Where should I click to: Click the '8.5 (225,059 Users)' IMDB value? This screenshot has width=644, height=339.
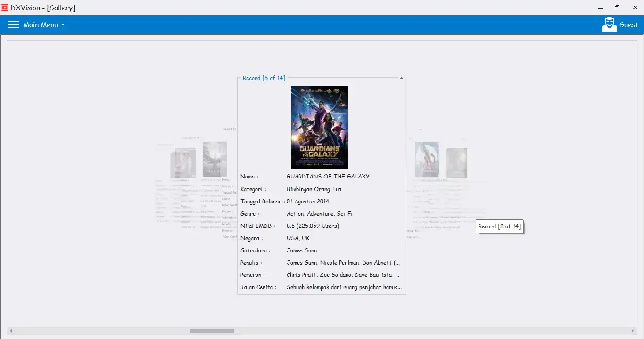tap(313, 226)
